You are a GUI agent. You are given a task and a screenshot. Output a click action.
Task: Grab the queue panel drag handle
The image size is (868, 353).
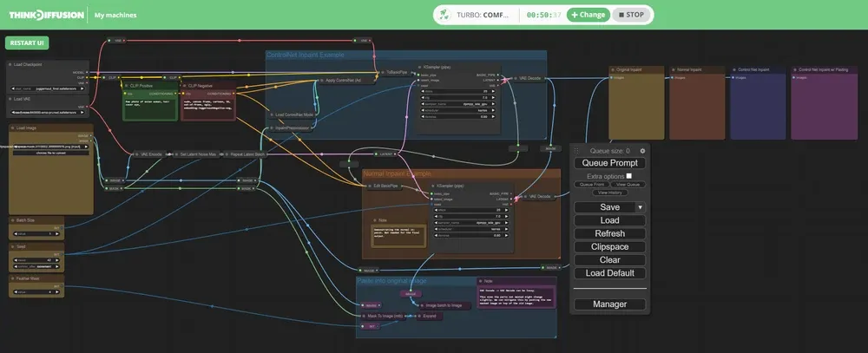tap(576, 151)
